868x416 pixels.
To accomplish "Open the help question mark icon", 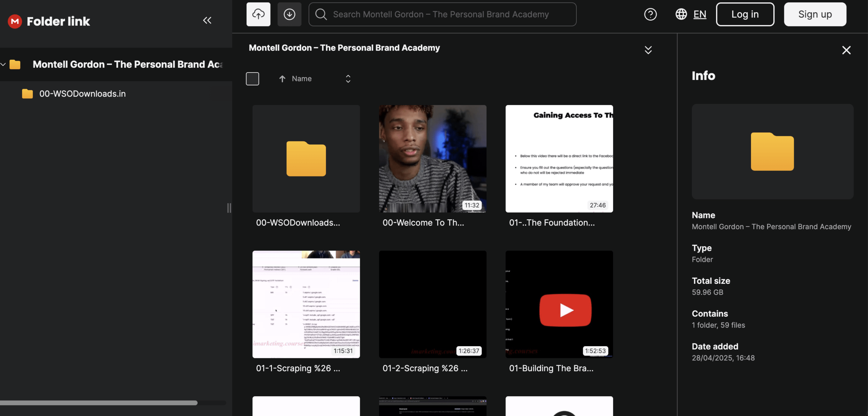I will click(x=650, y=14).
